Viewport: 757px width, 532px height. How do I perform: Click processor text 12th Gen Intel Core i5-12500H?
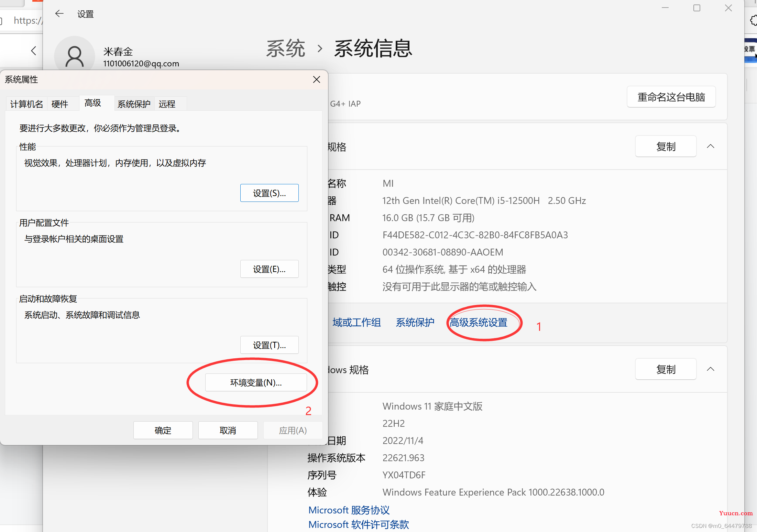point(484,200)
